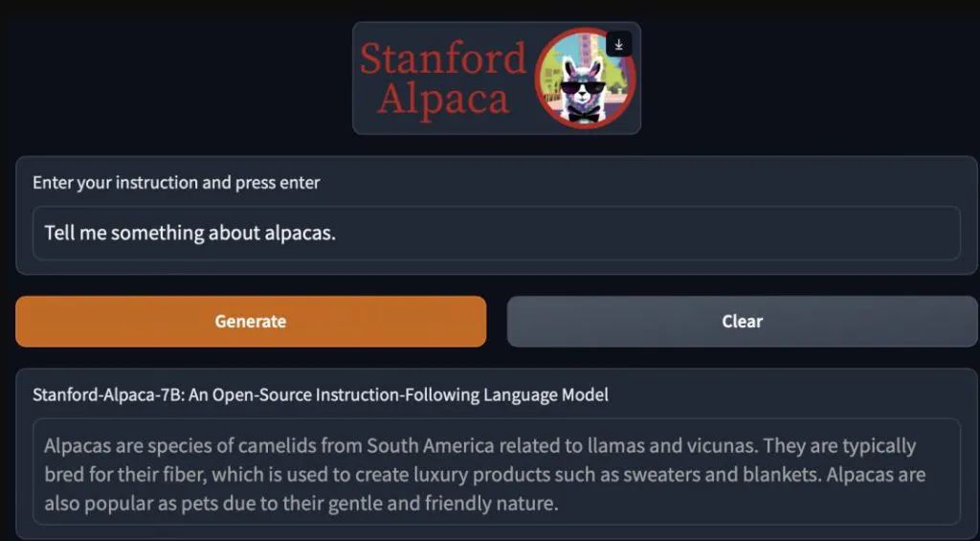This screenshot has width=980, height=541.
Task: Click the download icon on the logo image
Action: [618, 45]
